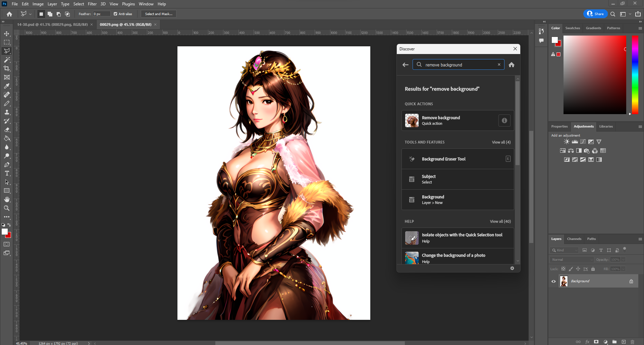Screen dimensions: 644x345
Task: Toggle Quick Mask mode
Action: pyautogui.click(x=7, y=244)
